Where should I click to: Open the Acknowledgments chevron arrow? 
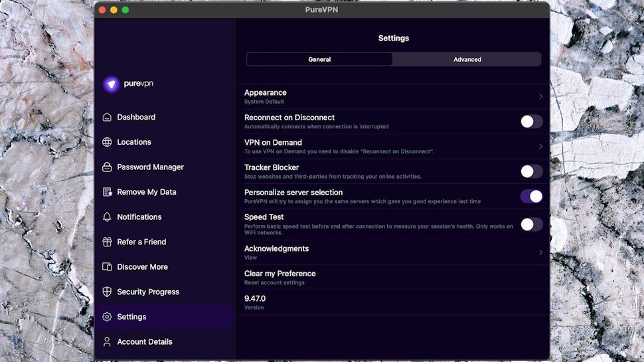pos(540,252)
